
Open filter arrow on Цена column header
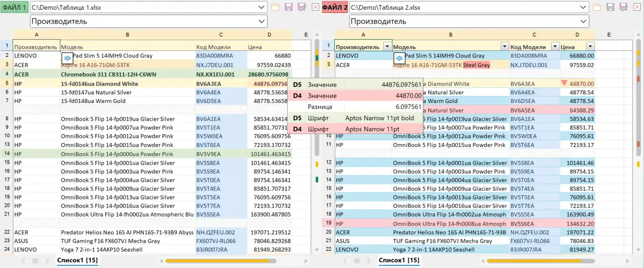pyautogui.click(x=590, y=47)
